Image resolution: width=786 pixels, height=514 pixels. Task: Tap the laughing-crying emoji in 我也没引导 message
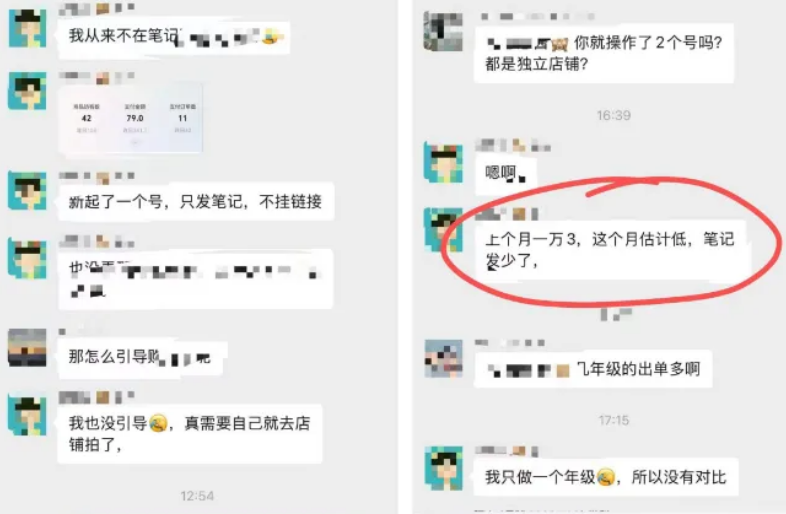click(x=159, y=424)
